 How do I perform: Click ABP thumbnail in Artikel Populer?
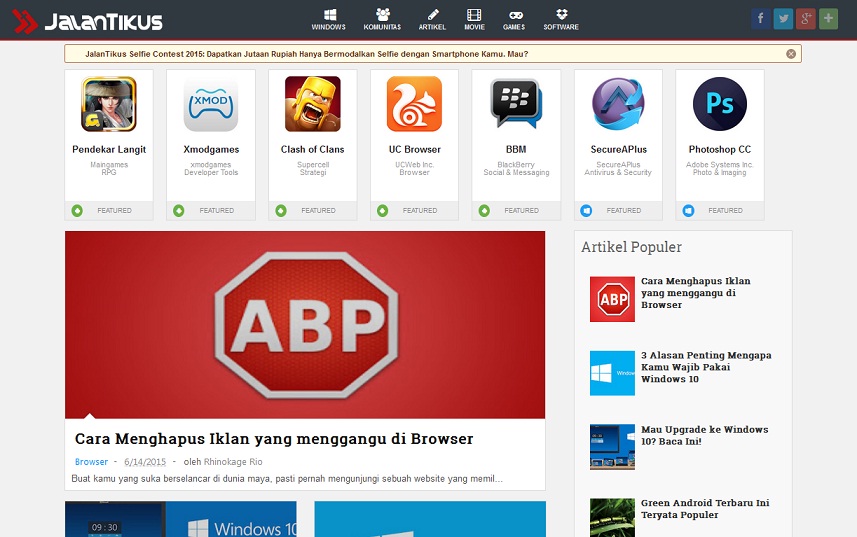(612, 299)
